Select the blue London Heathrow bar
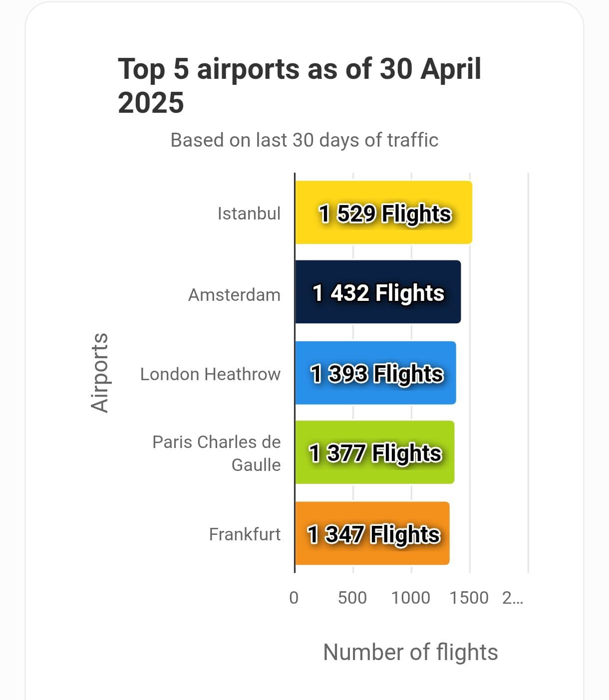The height and width of the screenshot is (700, 609). pyautogui.click(x=375, y=373)
